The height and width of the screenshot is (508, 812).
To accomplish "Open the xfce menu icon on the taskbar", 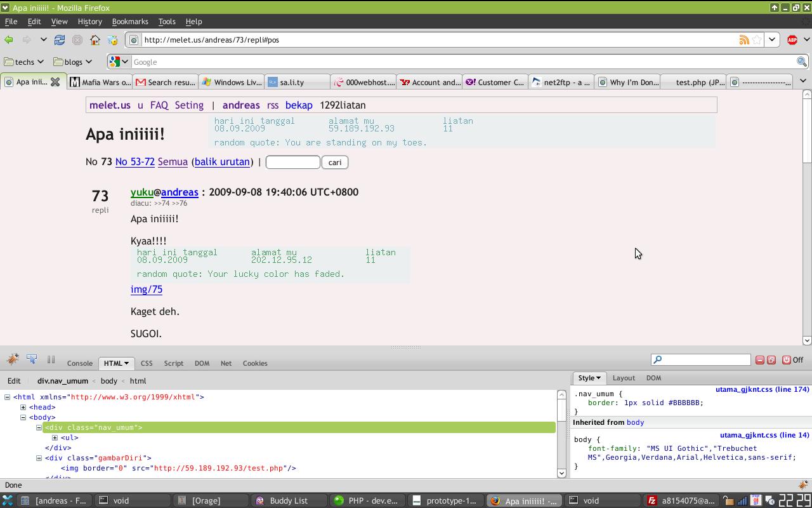I will point(8,500).
